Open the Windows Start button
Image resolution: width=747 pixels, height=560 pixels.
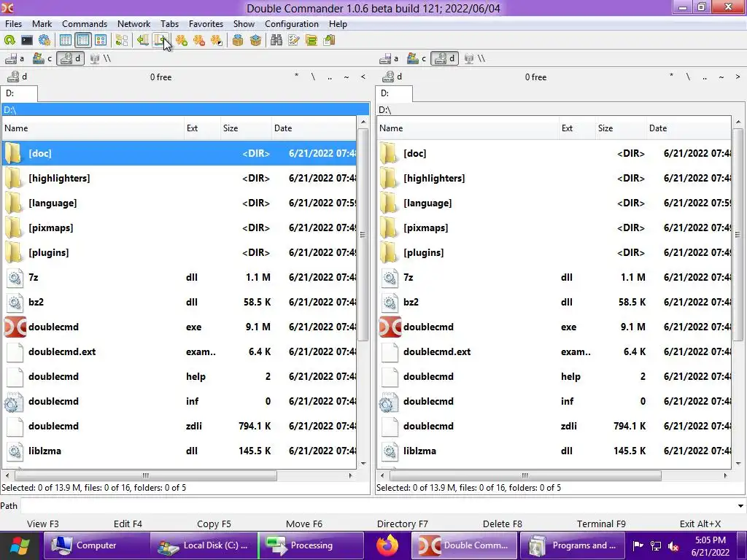coord(19,545)
